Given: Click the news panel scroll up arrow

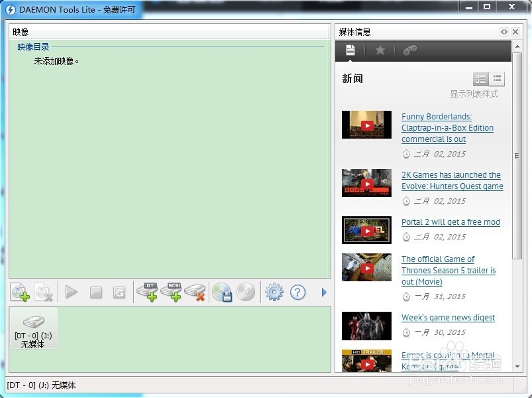Looking at the screenshot, I should pyautogui.click(x=517, y=46).
